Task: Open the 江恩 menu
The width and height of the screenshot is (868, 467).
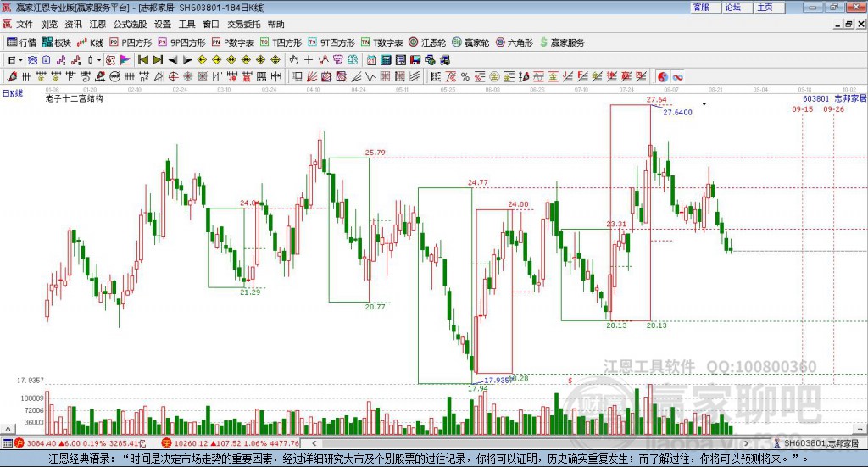Action: (x=97, y=25)
